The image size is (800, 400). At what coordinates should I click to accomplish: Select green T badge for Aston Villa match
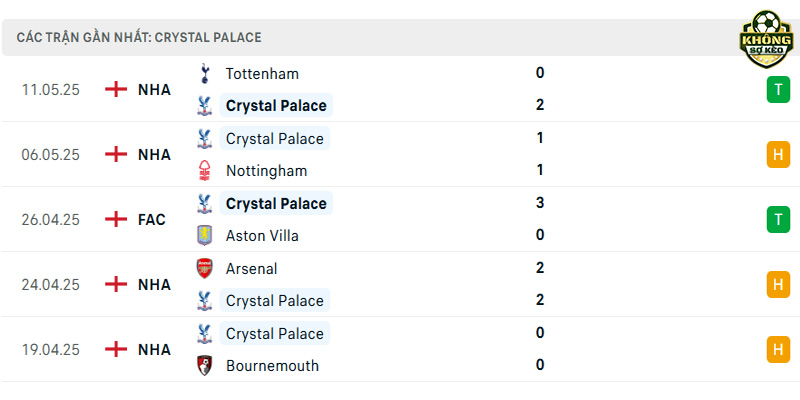[778, 219]
